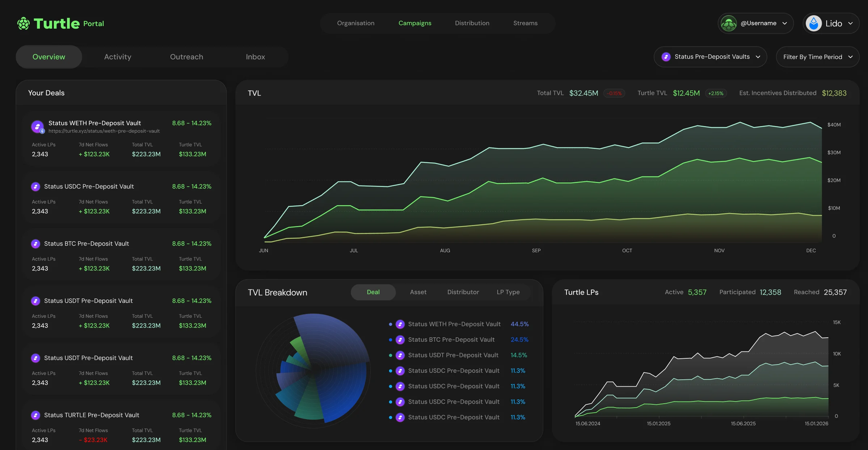Open the Campaigns nav item
868x450 pixels.
coord(415,23)
